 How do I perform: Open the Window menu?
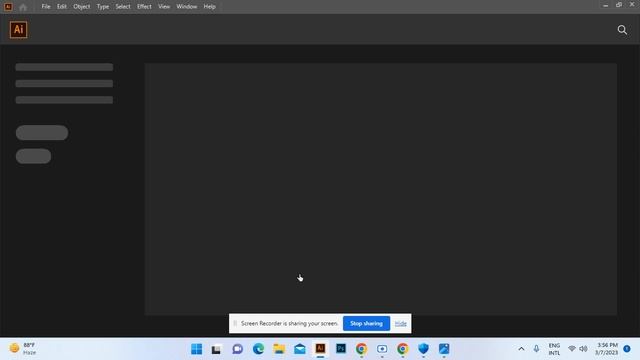click(x=187, y=7)
